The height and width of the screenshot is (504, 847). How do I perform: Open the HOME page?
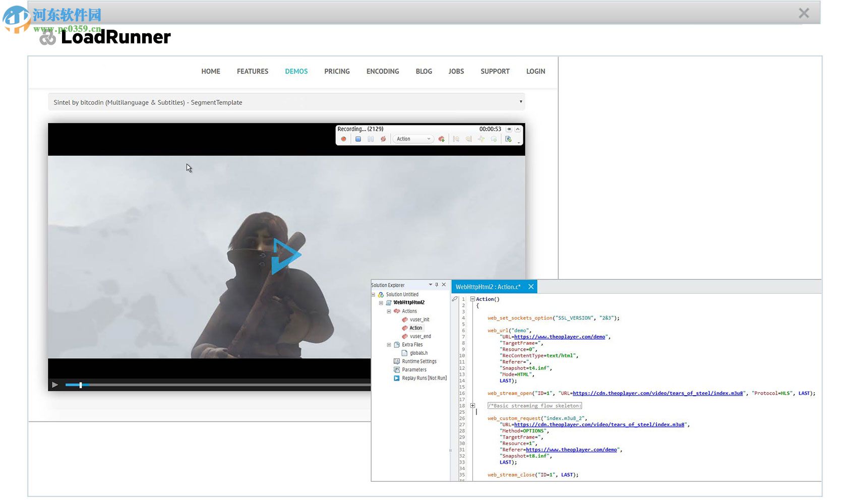click(x=211, y=72)
